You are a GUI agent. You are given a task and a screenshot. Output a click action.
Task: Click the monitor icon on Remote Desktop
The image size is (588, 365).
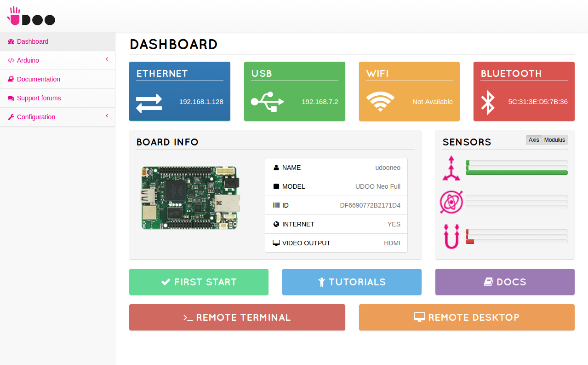pyautogui.click(x=420, y=317)
